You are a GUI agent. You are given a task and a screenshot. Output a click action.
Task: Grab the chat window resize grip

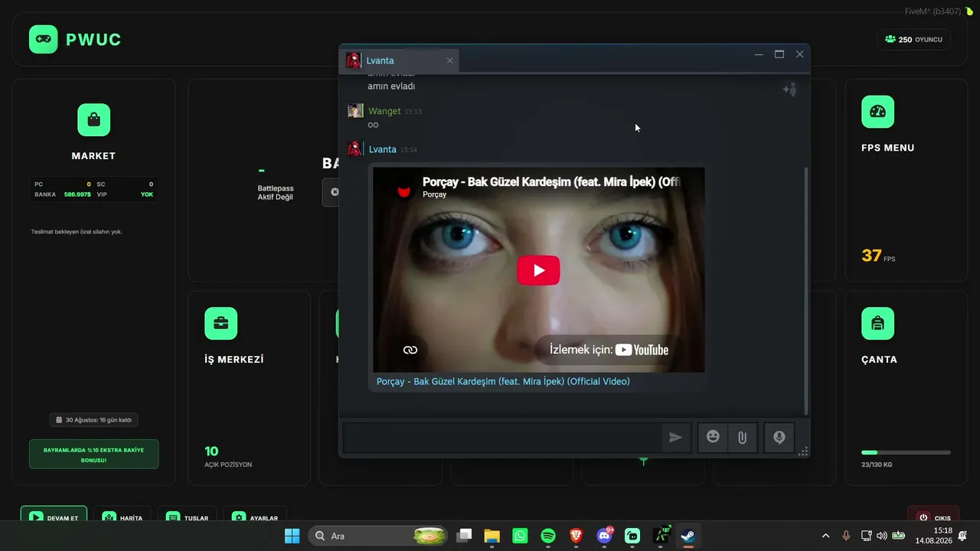click(803, 452)
